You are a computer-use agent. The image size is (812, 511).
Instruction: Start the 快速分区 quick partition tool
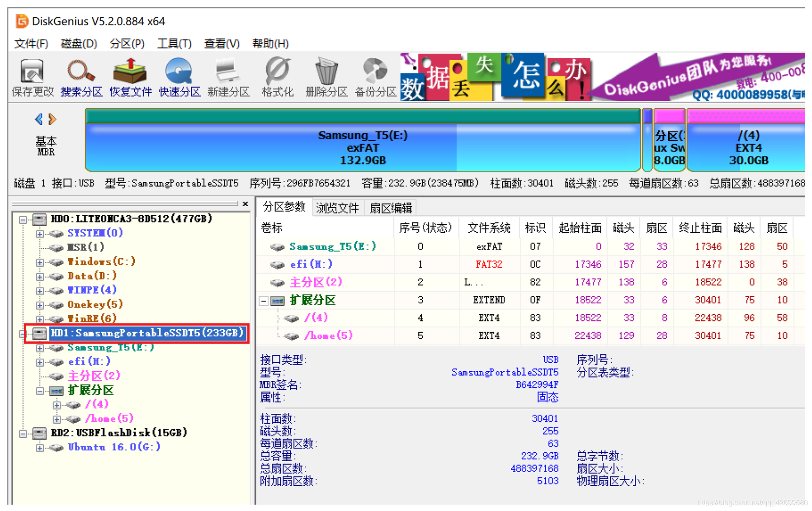pyautogui.click(x=179, y=77)
